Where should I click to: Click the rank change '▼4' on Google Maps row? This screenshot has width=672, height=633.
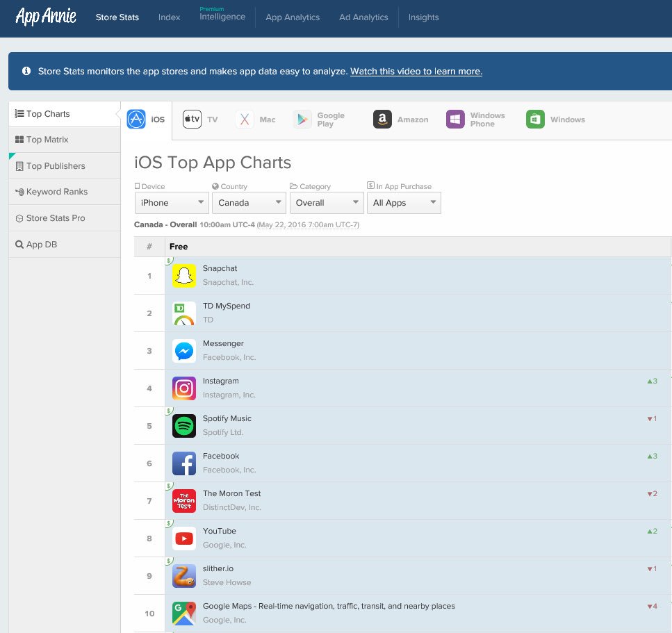pos(653,606)
